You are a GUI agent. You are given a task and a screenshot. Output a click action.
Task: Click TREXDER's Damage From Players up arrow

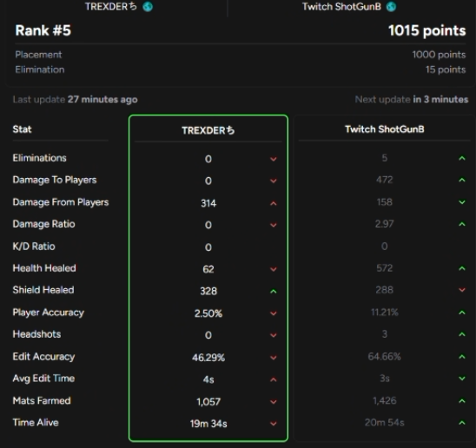point(274,203)
